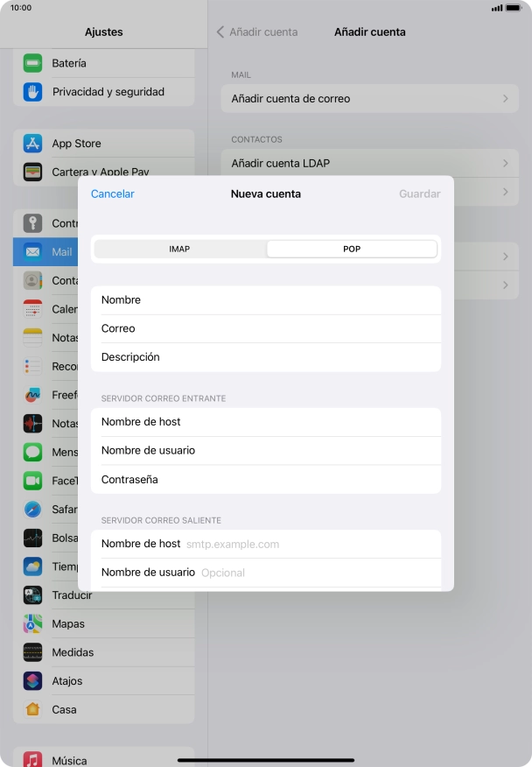The width and height of the screenshot is (532, 767).
Task: Open the Mapas icon
Action: tap(33, 624)
